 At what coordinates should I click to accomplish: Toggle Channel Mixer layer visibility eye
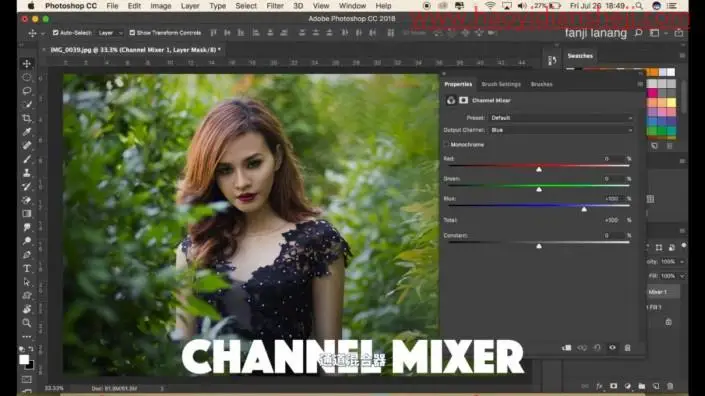click(612, 347)
